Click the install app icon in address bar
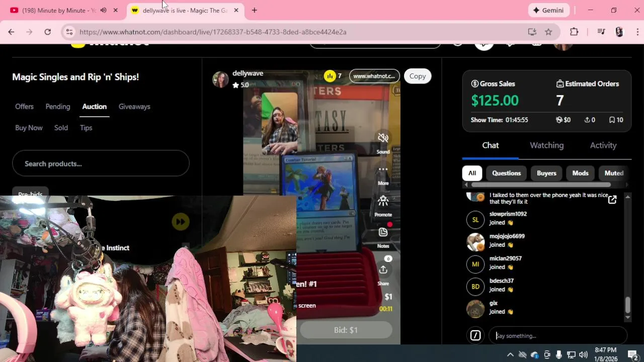This screenshot has width=644, height=362. pyautogui.click(x=532, y=32)
